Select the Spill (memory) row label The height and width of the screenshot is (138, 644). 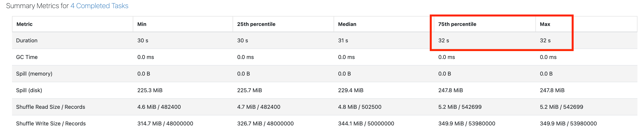tap(34, 74)
